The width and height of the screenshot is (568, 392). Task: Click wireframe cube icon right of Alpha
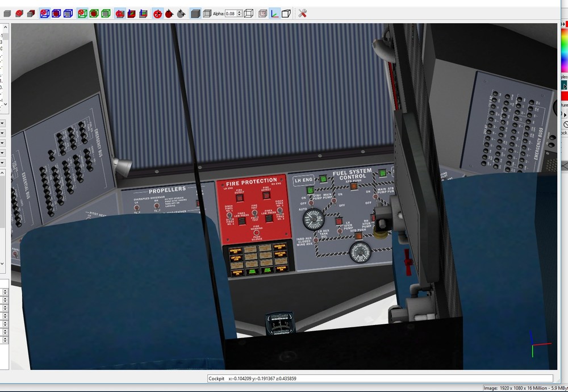(x=249, y=14)
